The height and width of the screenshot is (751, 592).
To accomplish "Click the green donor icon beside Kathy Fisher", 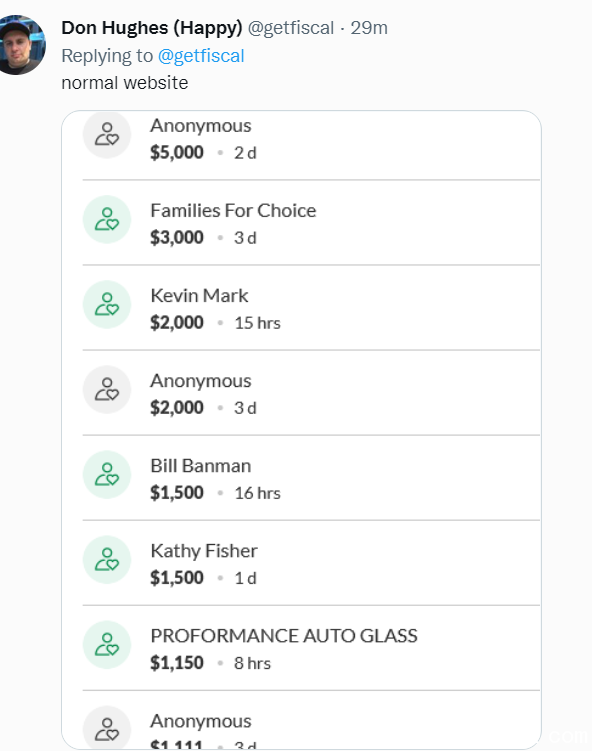I will click(x=107, y=560).
